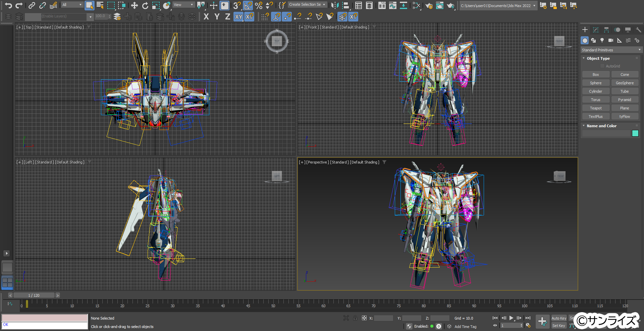Click the object name input field
This screenshot has width=644, height=331.
[x=606, y=133]
